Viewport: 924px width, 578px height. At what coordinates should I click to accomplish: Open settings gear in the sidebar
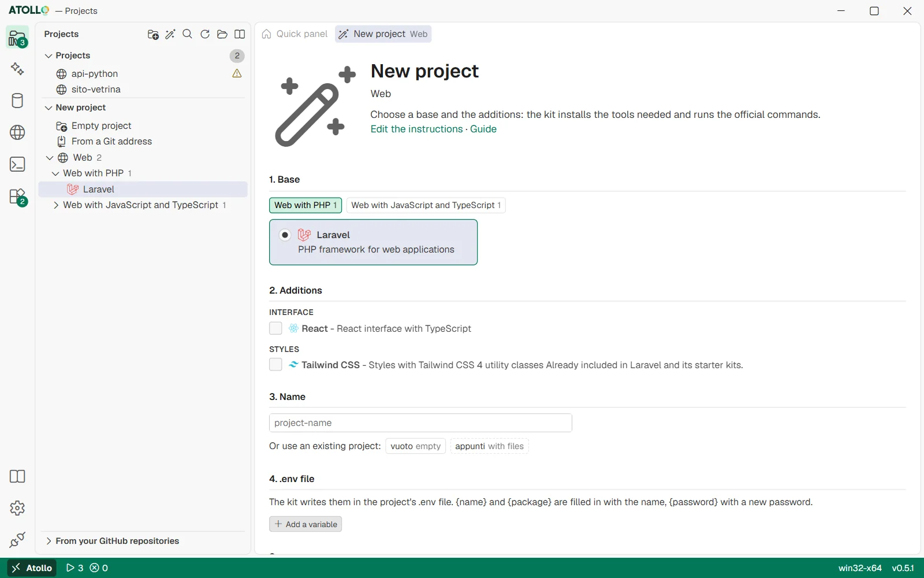point(17,508)
